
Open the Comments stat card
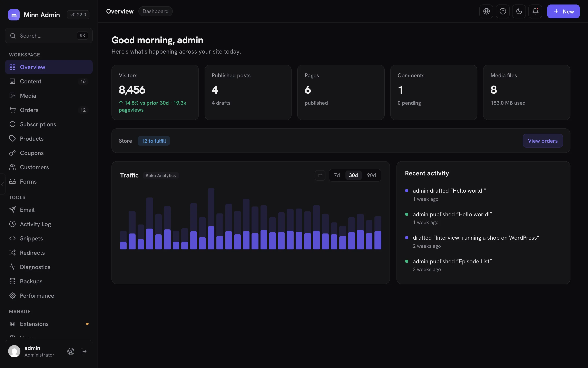(x=434, y=92)
